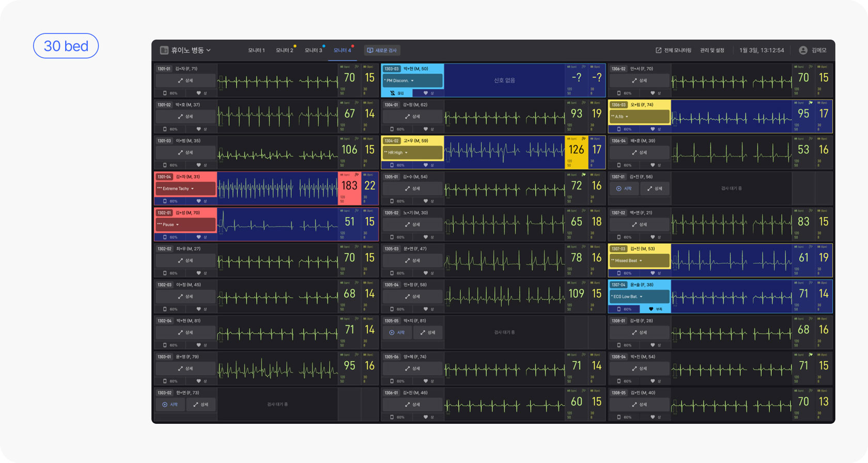This screenshot has width=868, height=463.
Task: Switch to the 모니터 3 tab
Action: [313, 50]
